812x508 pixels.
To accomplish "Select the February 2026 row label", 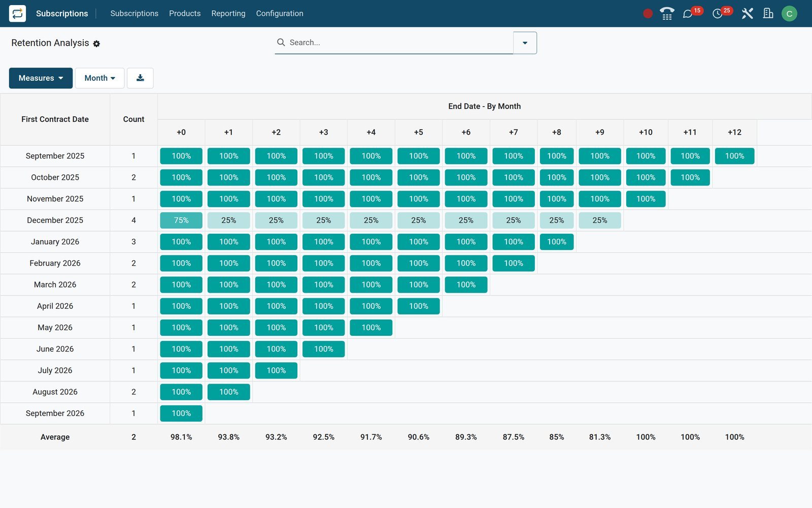I will [x=55, y=263].
